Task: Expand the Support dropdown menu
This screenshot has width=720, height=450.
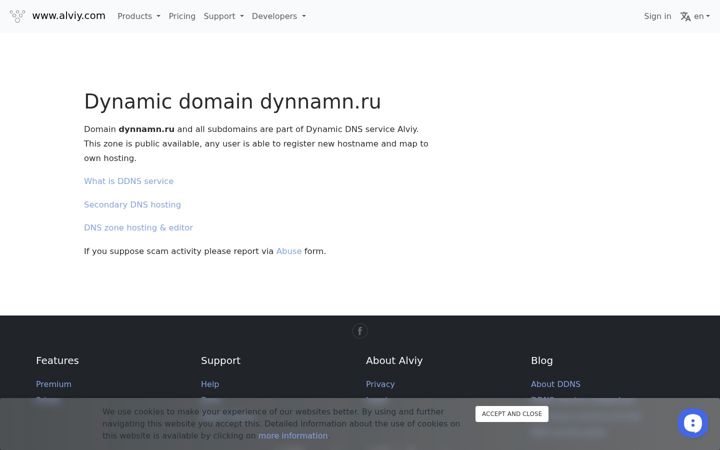Action: pyautogui.click(x=224, y=16)
